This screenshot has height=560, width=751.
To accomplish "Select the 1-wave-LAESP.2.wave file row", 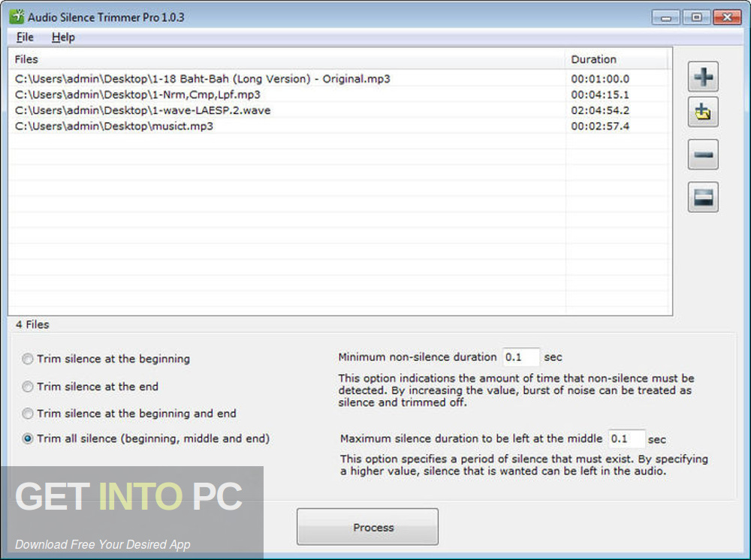I will point(339,110).
